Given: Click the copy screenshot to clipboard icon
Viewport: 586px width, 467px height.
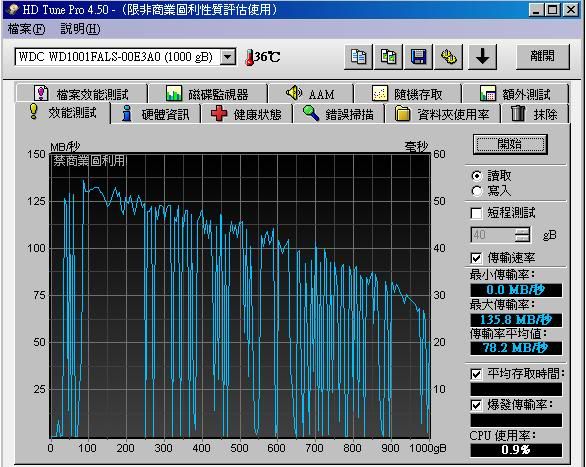Looking at the screenshot, I should coord(388,57).
